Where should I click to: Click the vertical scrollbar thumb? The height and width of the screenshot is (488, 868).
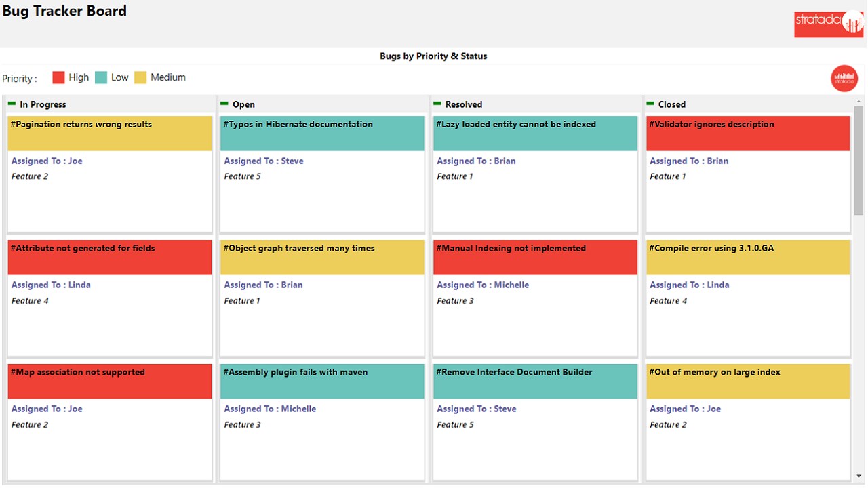coord(859,160)
